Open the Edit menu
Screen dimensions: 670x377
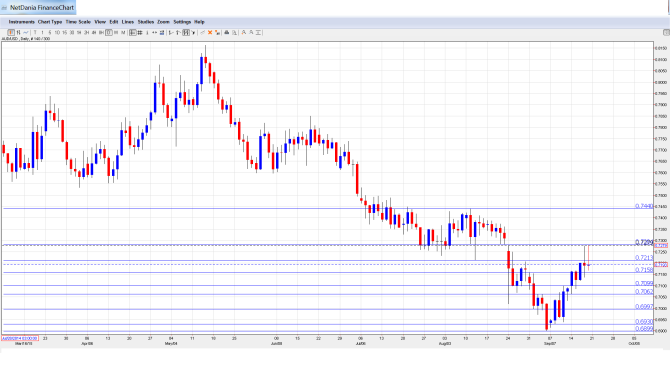114,22
